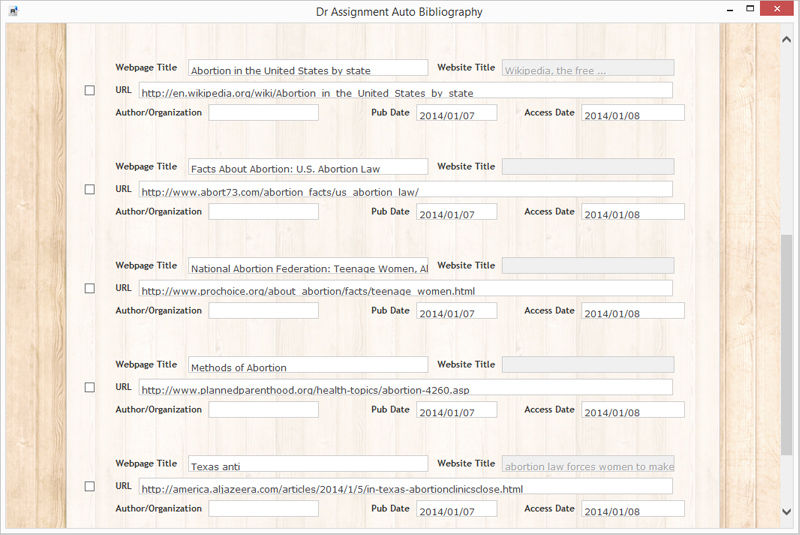Click the scroll down arrow

[x=786, y=511]
